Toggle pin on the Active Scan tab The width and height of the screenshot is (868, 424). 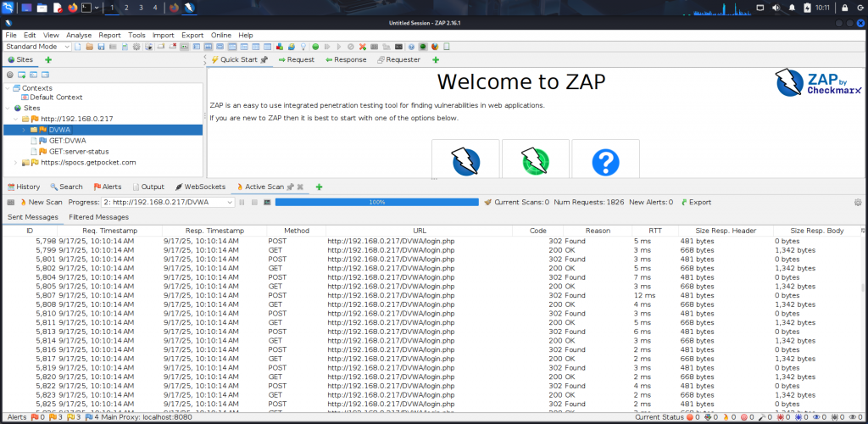click(x=290, y=187)
